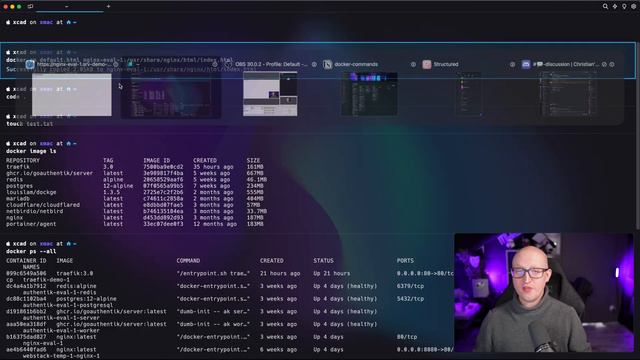
Task: Click the 'cloudflare/cloudflared' repository row
Action: 135,204
